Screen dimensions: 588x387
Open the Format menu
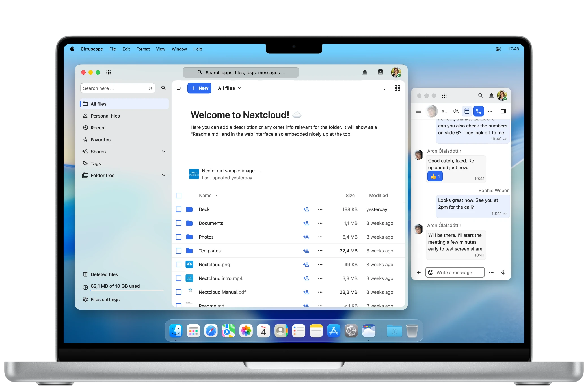tap(143, 49)
